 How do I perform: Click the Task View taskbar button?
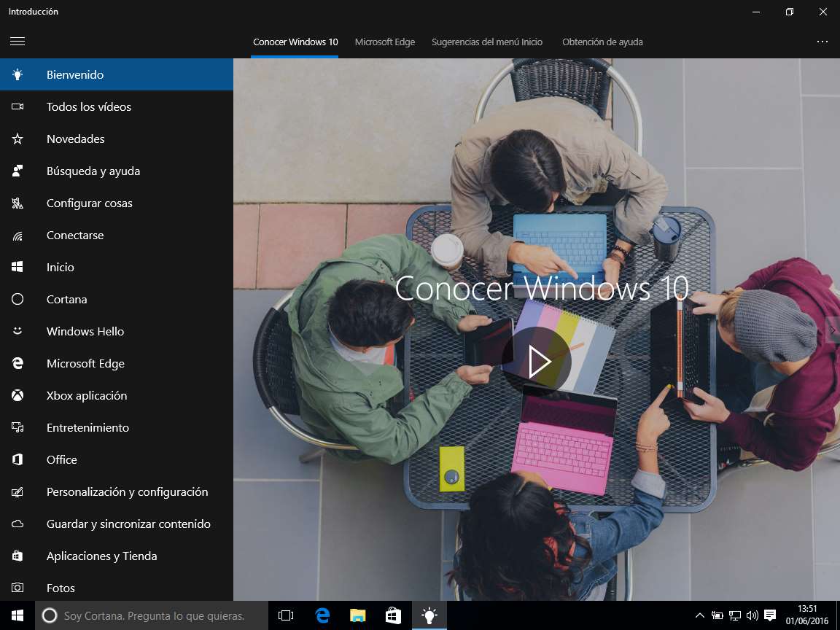pyautogui.click(x=286, y=615)
